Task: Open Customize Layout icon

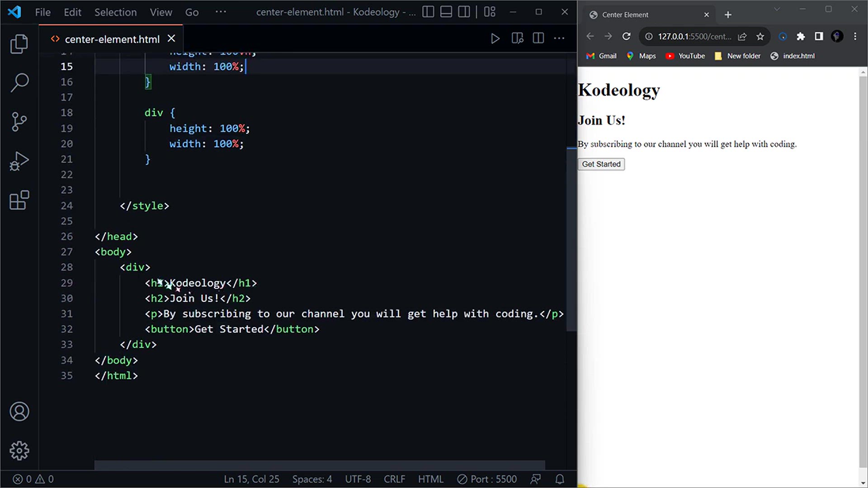Action: [490, 12]
